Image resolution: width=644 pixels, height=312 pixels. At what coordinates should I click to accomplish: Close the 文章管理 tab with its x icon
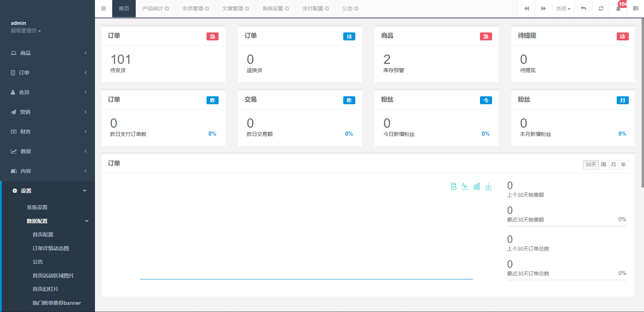click(247, 9)
